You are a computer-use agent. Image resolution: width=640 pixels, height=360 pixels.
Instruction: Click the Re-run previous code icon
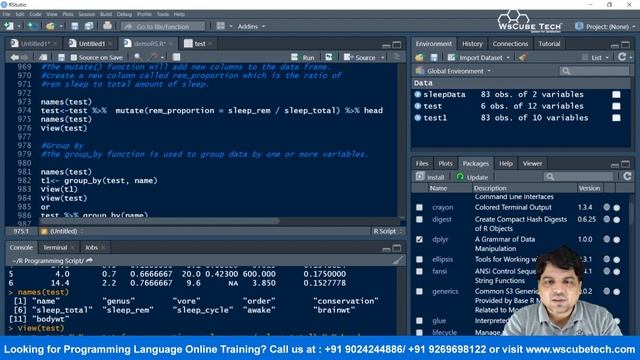tap(329, 57)
